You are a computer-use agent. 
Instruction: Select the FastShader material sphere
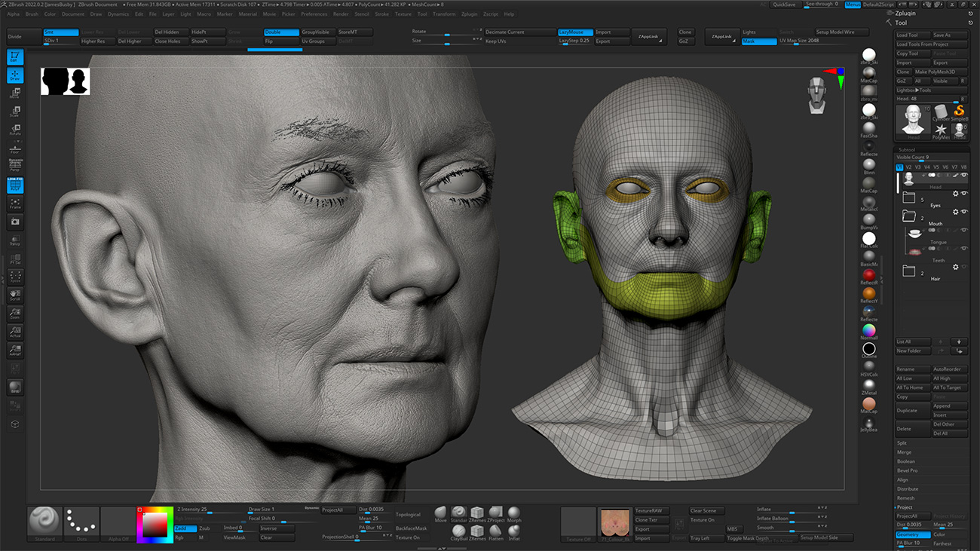pos(868,127)
